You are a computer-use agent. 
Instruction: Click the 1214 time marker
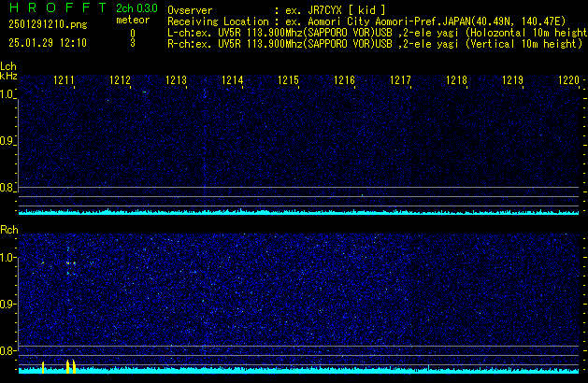232,80
